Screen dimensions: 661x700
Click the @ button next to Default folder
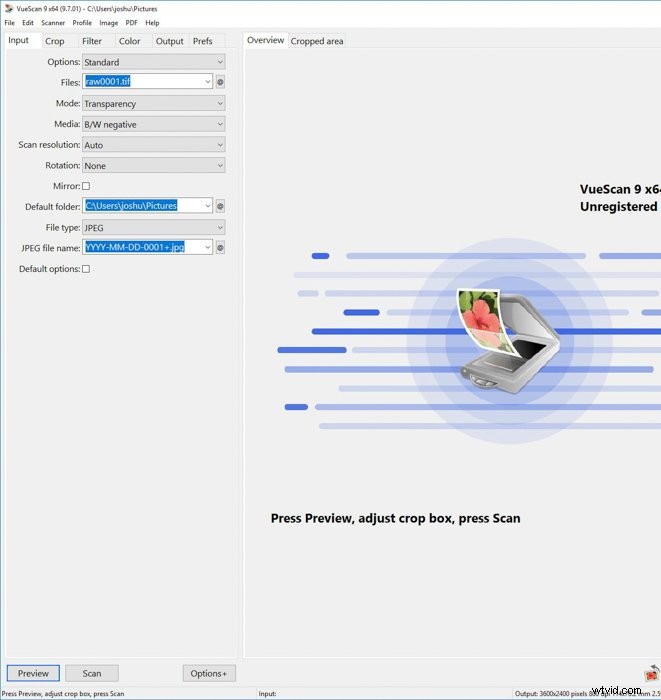[x=220, y=206]
